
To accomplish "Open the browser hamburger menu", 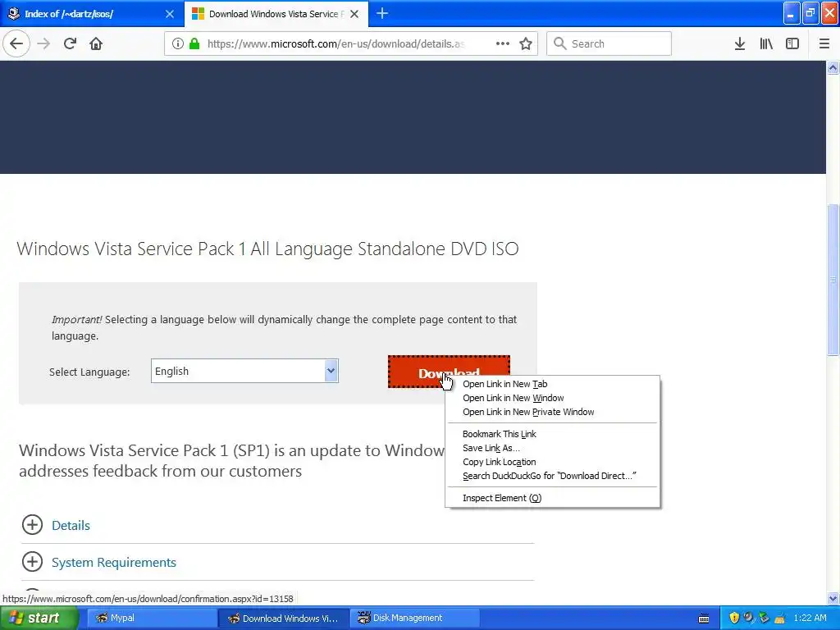I will tap(824, 43).
